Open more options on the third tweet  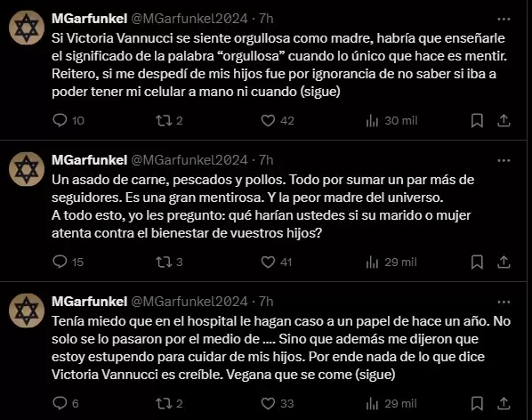click(504, 302)
